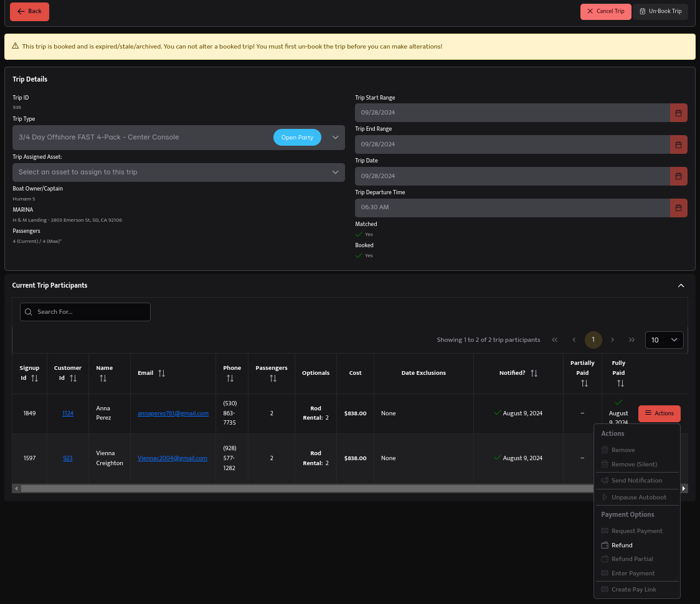This screenshot has height=604, width=700.
Task: Open the Trip Assigned Asset dropdown
Action: [335, 172]
